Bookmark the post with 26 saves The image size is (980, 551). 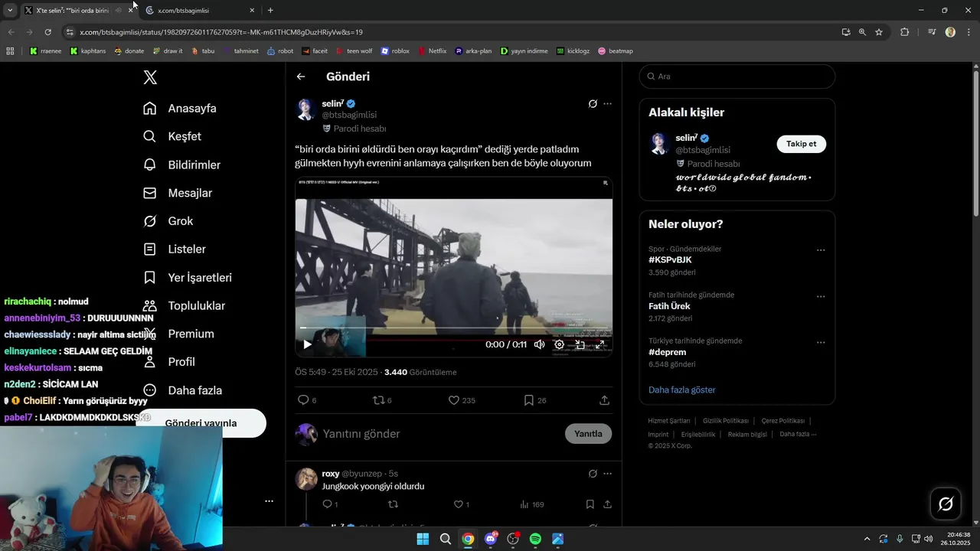(534, 400)
